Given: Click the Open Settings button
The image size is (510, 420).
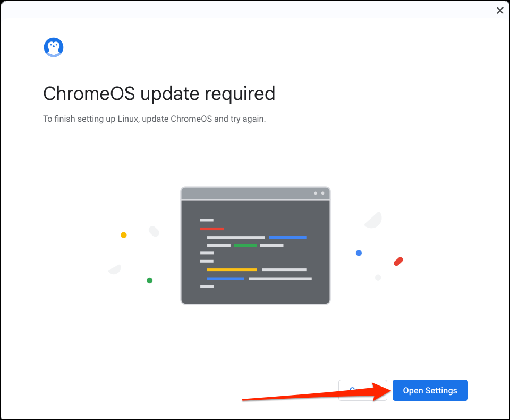Looking at the screenshot, I should [430, 390].
